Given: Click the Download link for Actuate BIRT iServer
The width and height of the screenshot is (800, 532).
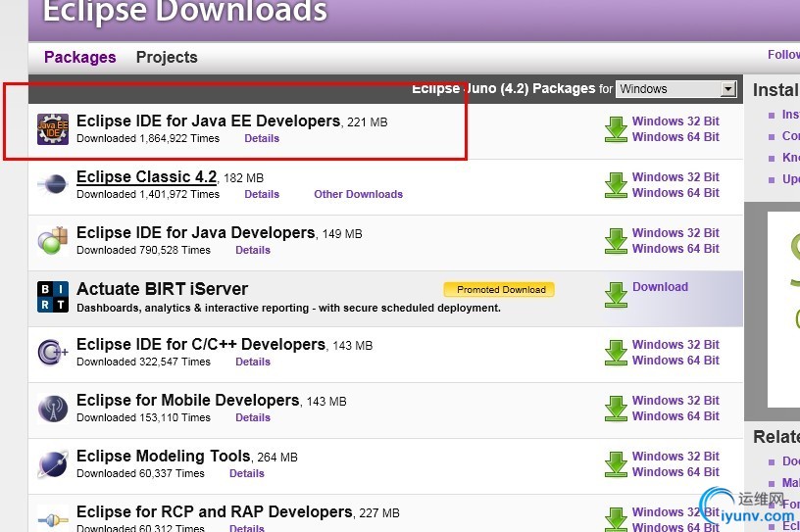Looking at the screenshot, I should 660,287.
